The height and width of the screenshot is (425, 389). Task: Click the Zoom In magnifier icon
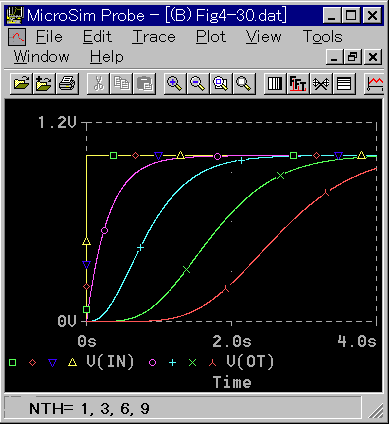coord(175,83)
